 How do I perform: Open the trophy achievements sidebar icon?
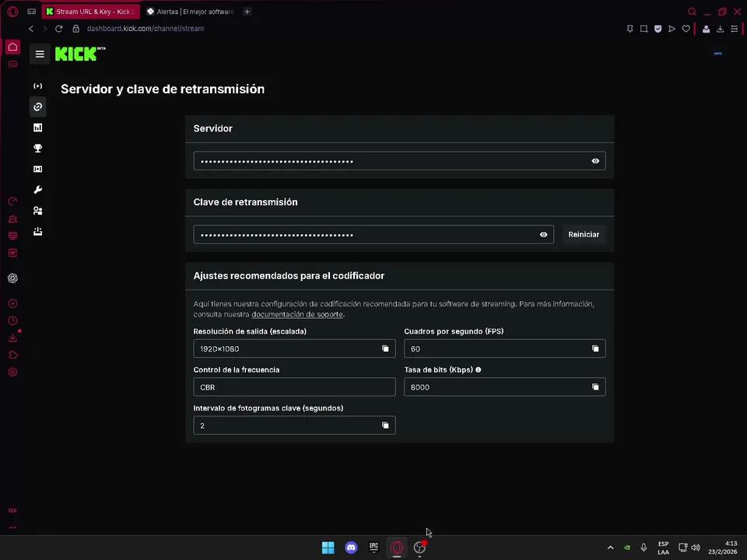tap(37, 149)
